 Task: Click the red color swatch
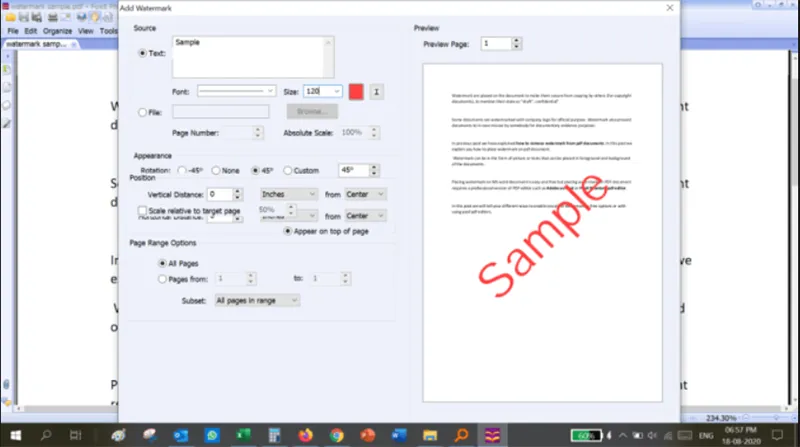click(x=356, y=92)
